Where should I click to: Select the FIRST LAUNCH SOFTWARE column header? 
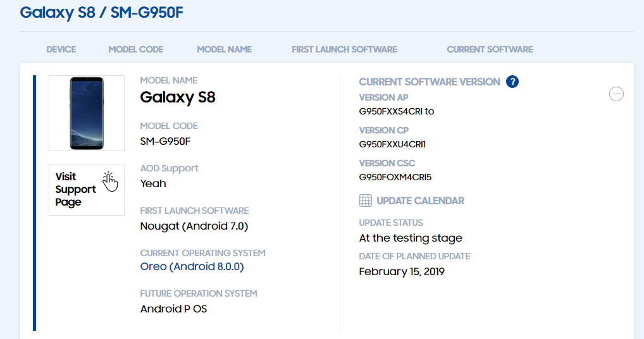coord(345,50)
